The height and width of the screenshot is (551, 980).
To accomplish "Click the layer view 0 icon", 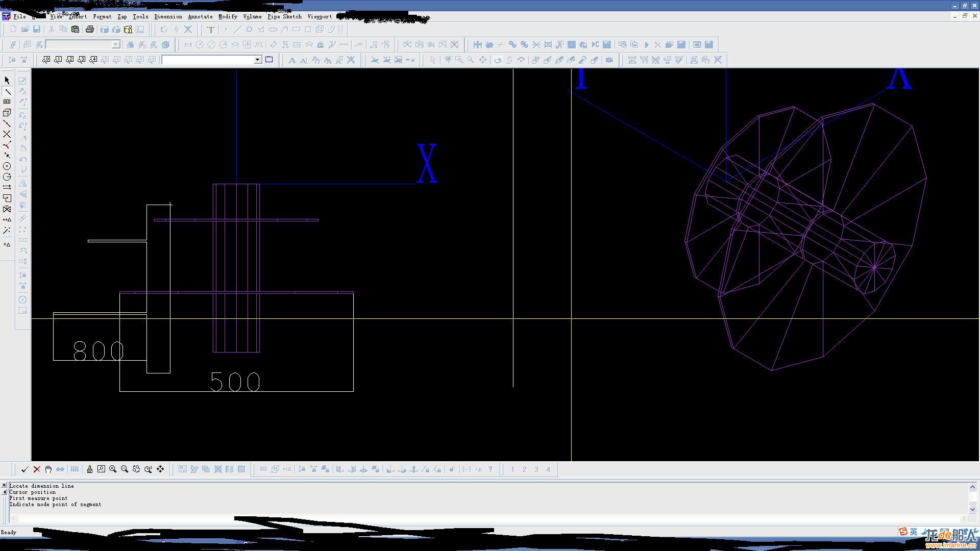I will coord(46,60).
